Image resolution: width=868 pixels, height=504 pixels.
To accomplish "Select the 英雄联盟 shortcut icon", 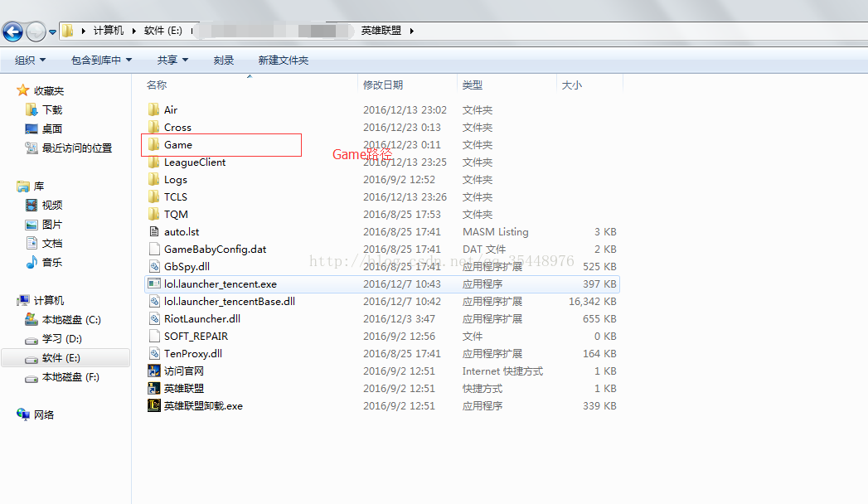I will coord(154,389).
